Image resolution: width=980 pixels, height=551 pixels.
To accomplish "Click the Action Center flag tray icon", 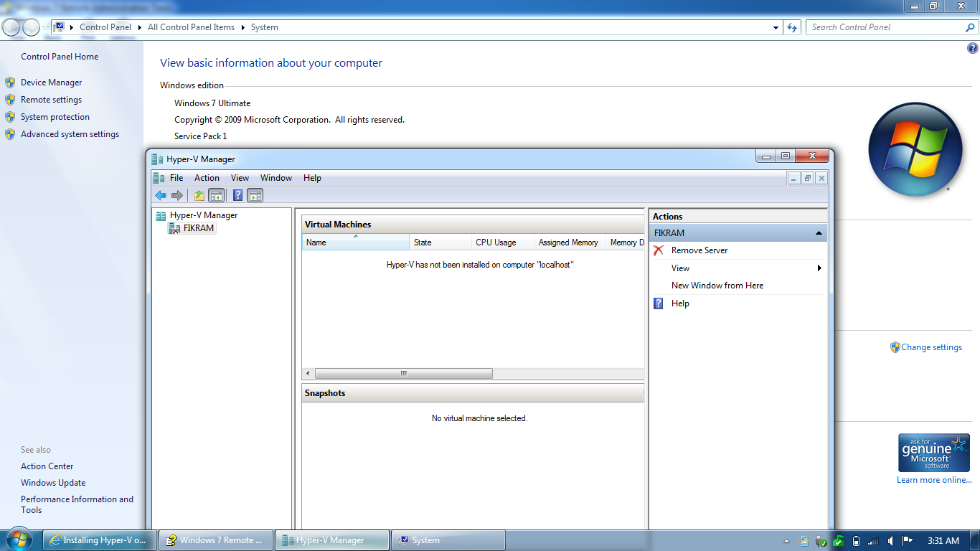I will 908,541.
